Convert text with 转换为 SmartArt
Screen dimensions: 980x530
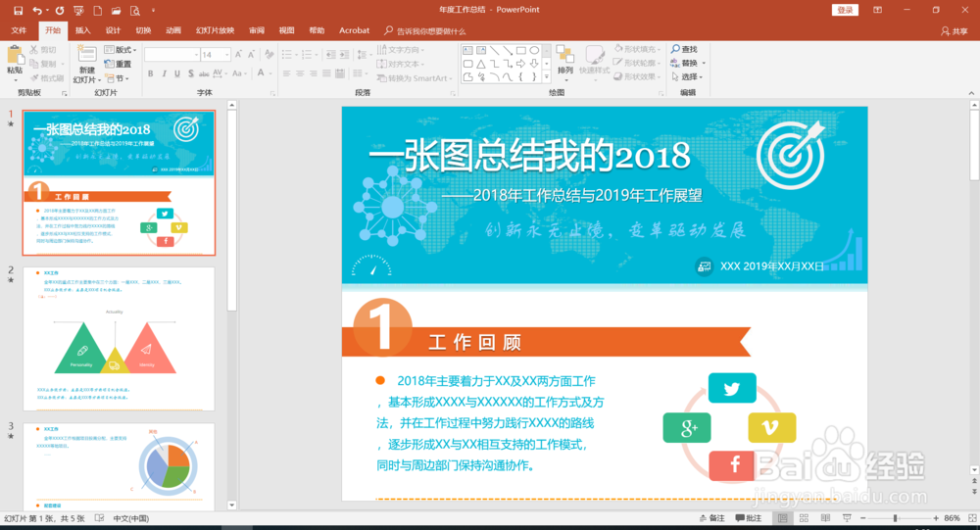click(x=413, y=78)
